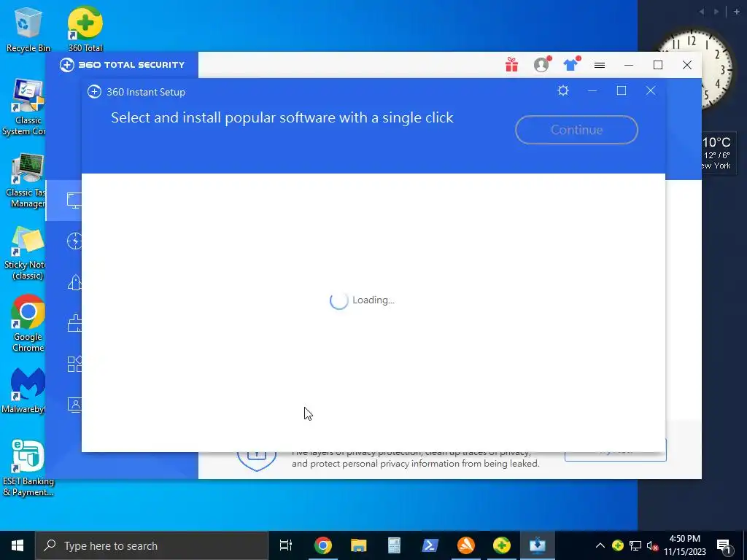Click the gadget sidebar add plus button
The height and width of the screenshot is (560, 747).
pos(737,12)
